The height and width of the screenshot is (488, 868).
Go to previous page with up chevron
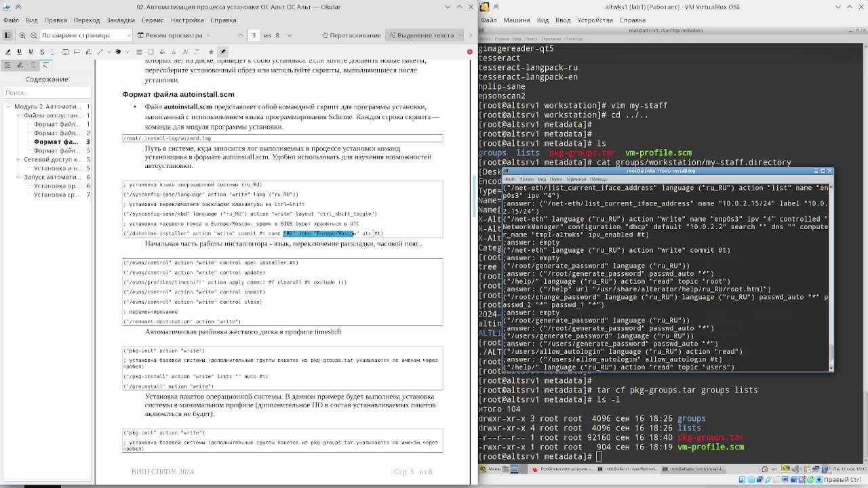pos(241,35)
